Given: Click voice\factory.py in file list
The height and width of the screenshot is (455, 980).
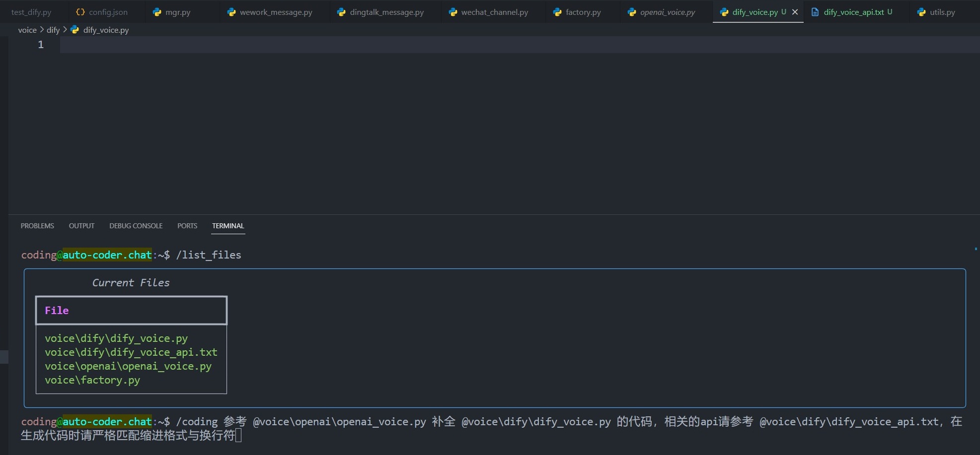Looking at the screenshot, I should (x=92, y=380).
